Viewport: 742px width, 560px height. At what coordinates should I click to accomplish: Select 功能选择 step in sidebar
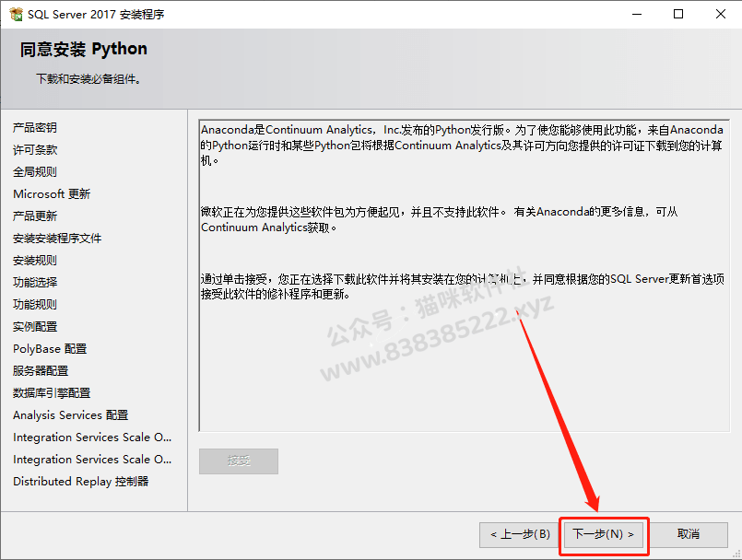[x=35, y=283]
